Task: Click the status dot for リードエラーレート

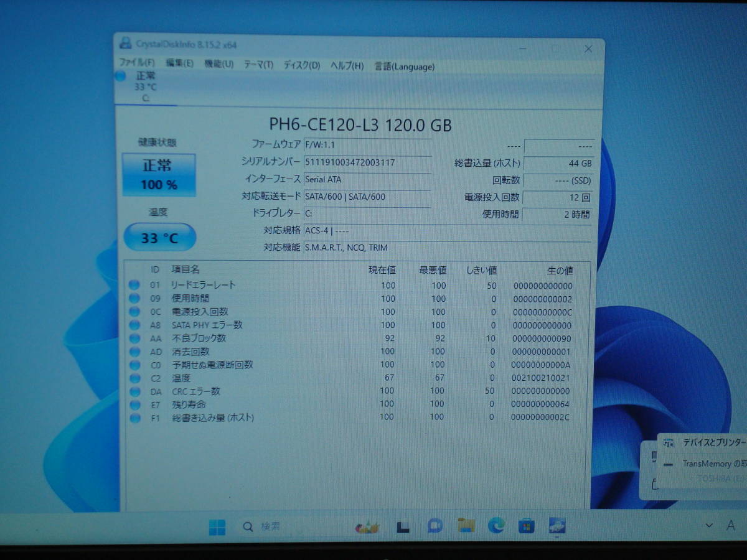Action: tap(134, 285)
